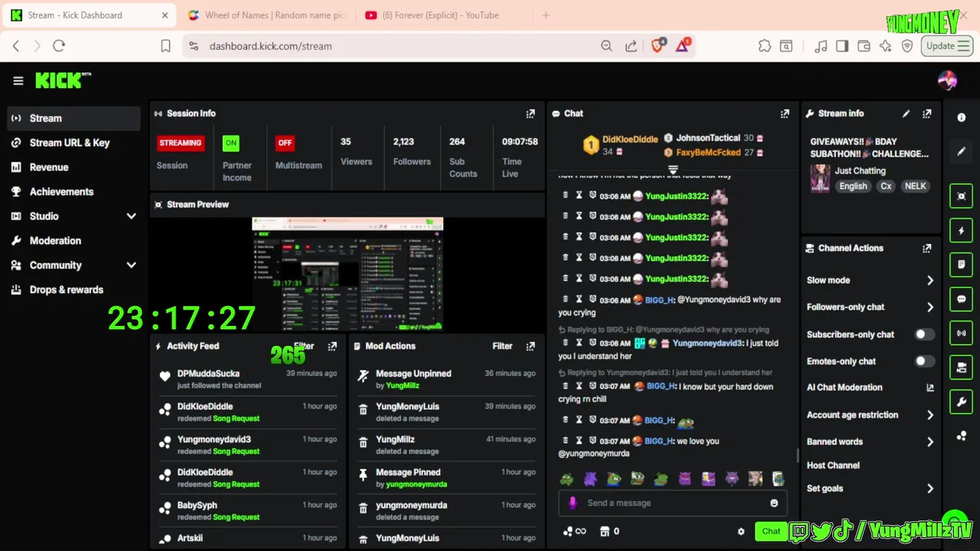Screen dimensions: 980x551
Task: Toggle Emotes-only chat switch
Action: click(x=925, y=361)
